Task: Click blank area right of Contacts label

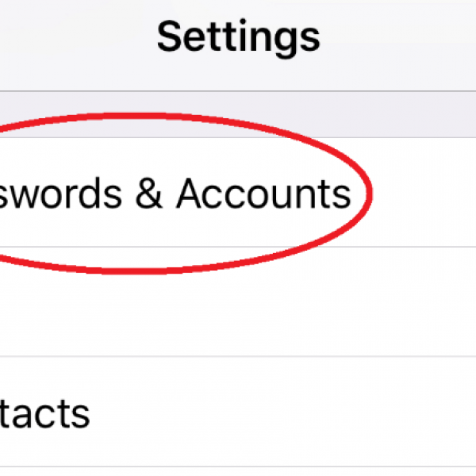Action: (282, 412)
